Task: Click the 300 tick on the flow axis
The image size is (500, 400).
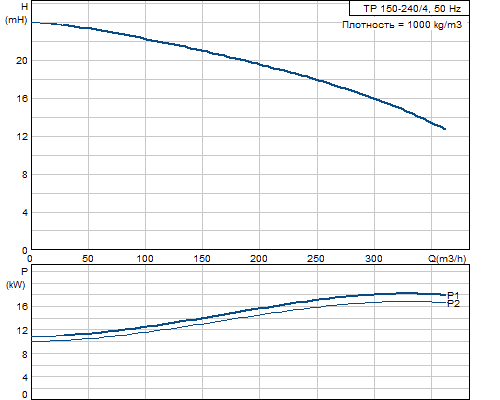Action: 374,259
